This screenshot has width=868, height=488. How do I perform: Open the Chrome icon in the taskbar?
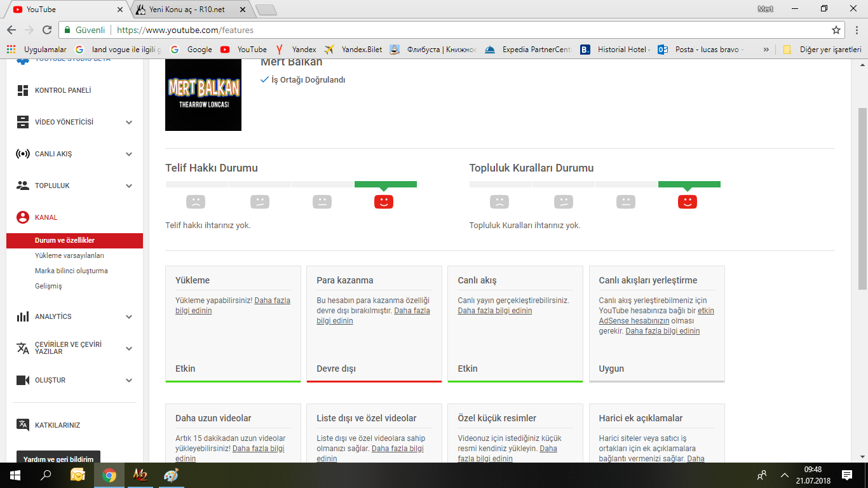click(109, 475)
